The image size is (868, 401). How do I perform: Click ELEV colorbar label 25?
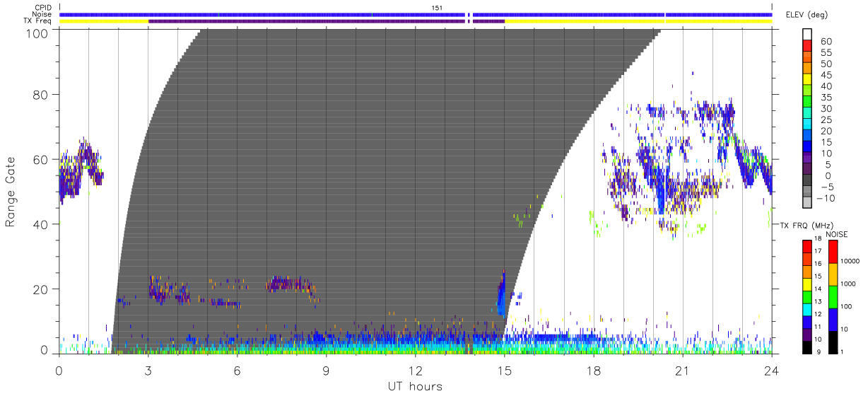[x=826, y=120]
